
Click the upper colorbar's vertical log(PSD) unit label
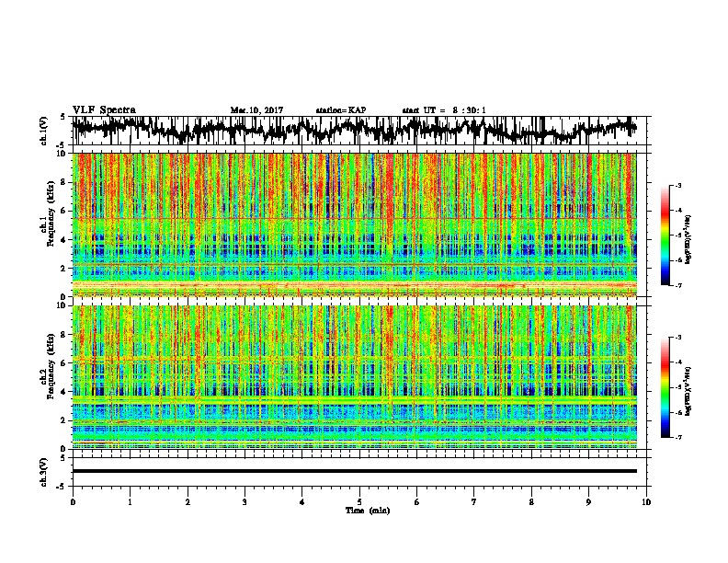click(x=688, y=240)
